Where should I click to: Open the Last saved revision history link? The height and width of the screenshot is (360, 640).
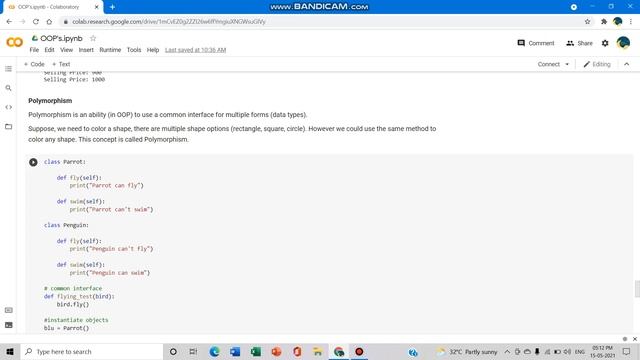pos(196,50)
